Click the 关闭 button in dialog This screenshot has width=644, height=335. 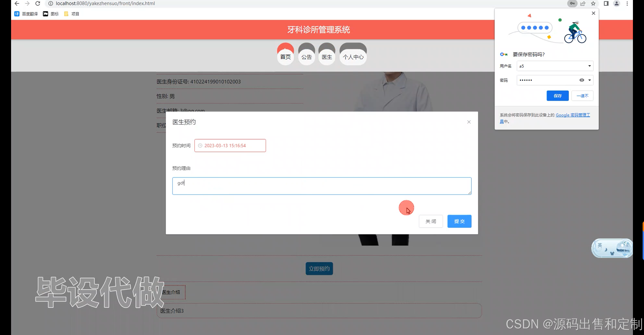pos(431,221)
